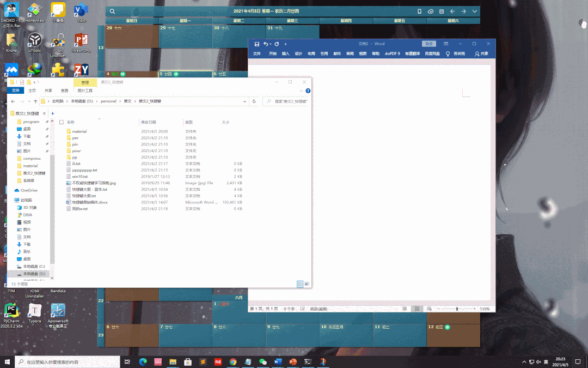Screen dimensions: 588x368
Task: Click the desktop calendar search icon
Action: (x=112, y=11)
